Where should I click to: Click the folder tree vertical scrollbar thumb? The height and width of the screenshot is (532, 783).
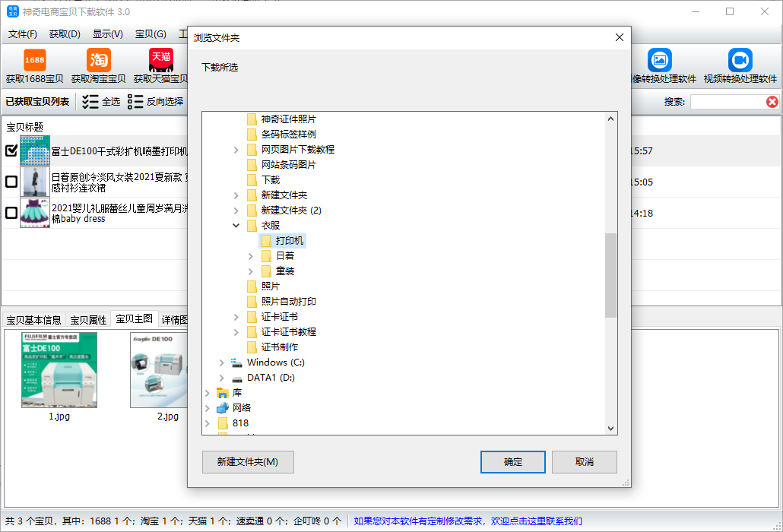(x=610, y=274)
